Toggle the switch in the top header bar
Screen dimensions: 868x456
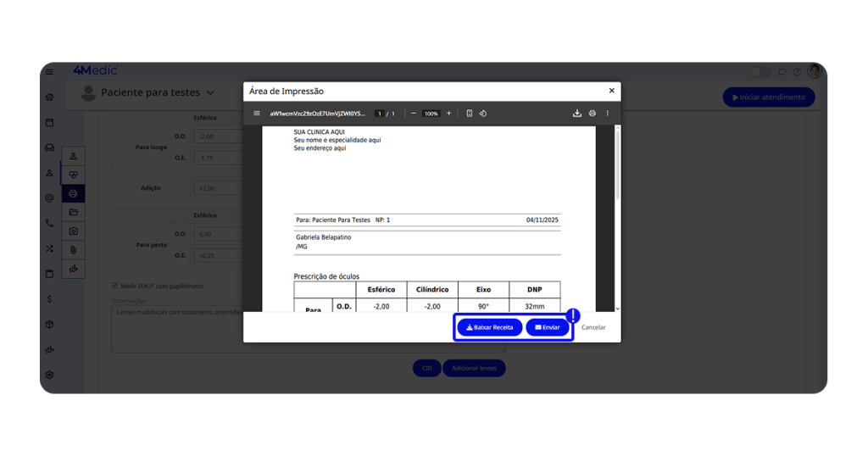click(x=761, y=72)
